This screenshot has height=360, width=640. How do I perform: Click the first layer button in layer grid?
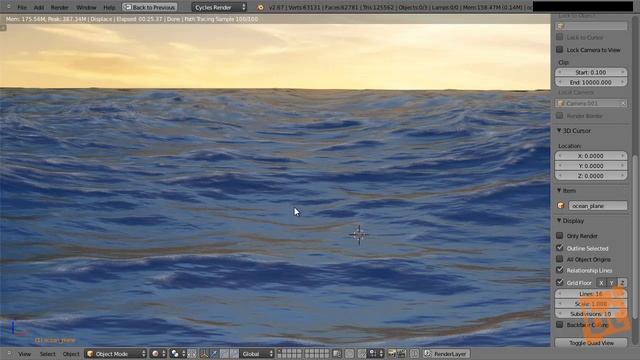coord(281,351)
